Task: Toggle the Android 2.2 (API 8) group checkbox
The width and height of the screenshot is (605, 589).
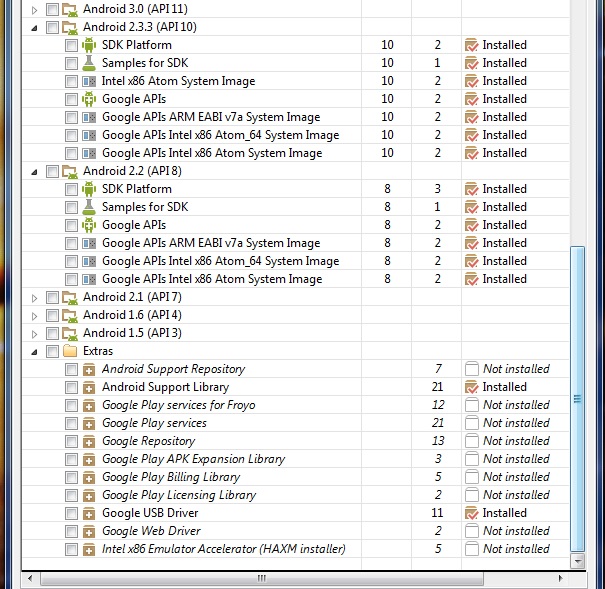Action: coord(52,171)
